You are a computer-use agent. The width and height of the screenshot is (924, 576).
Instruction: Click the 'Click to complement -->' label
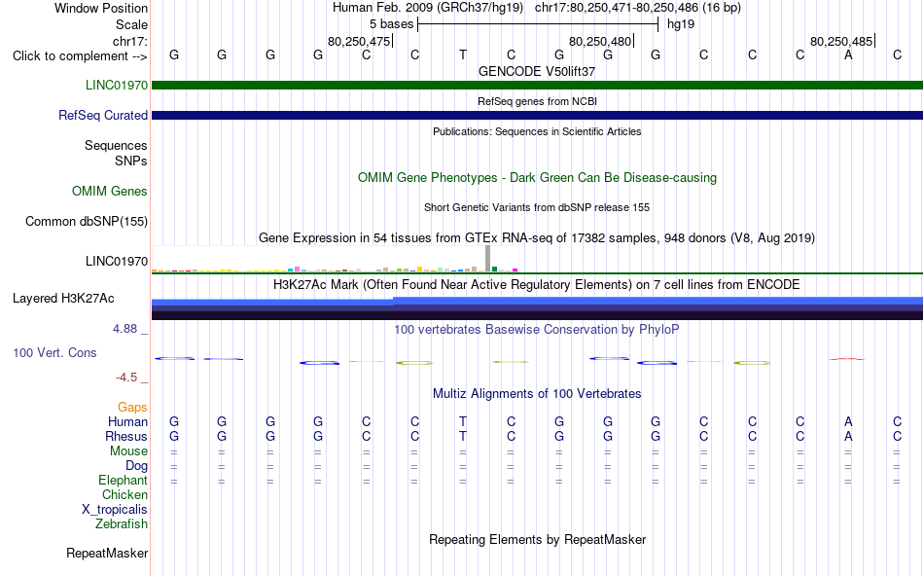[x=80, y=56]
